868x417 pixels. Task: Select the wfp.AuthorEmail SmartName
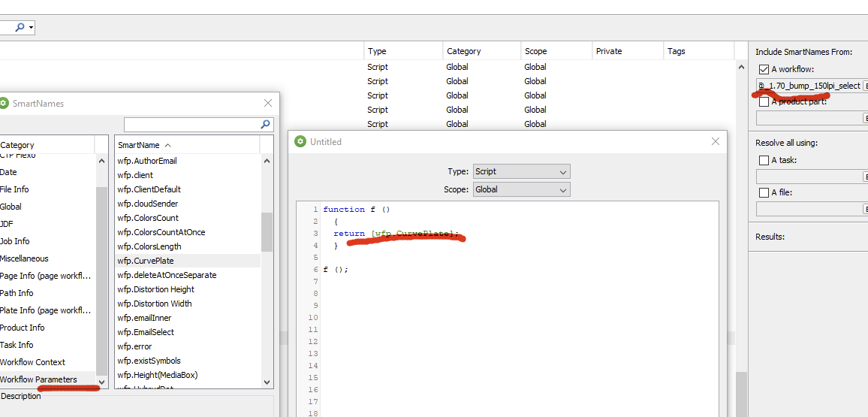(188, 161)
